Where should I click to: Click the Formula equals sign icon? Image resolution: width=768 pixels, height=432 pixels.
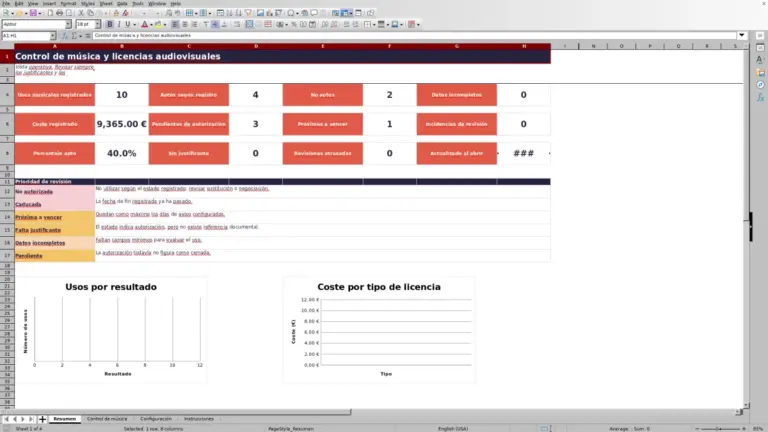click(x=88, y=36)
